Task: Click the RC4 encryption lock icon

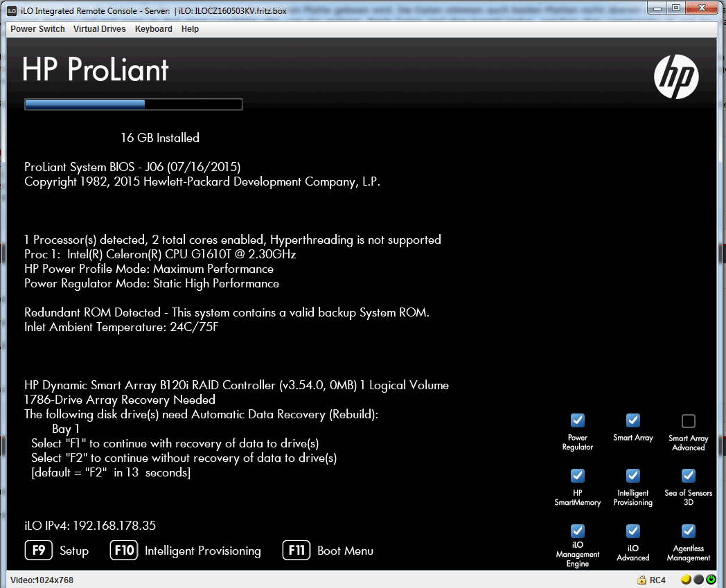Action: click(x=641, y=580)
